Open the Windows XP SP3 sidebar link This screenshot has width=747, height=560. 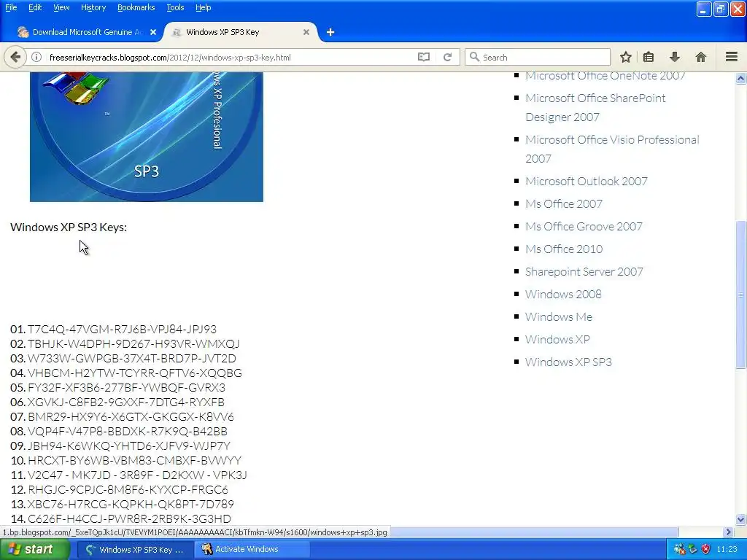click(568, 362)
